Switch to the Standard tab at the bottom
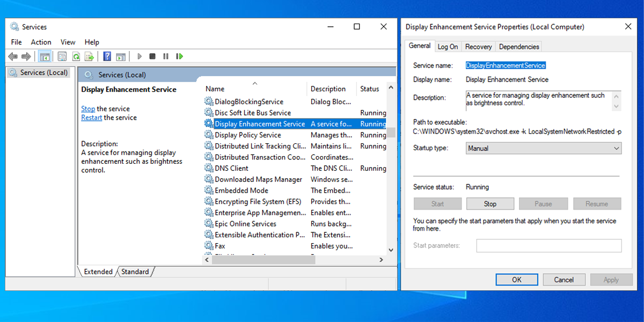 [x=135, y=272]
